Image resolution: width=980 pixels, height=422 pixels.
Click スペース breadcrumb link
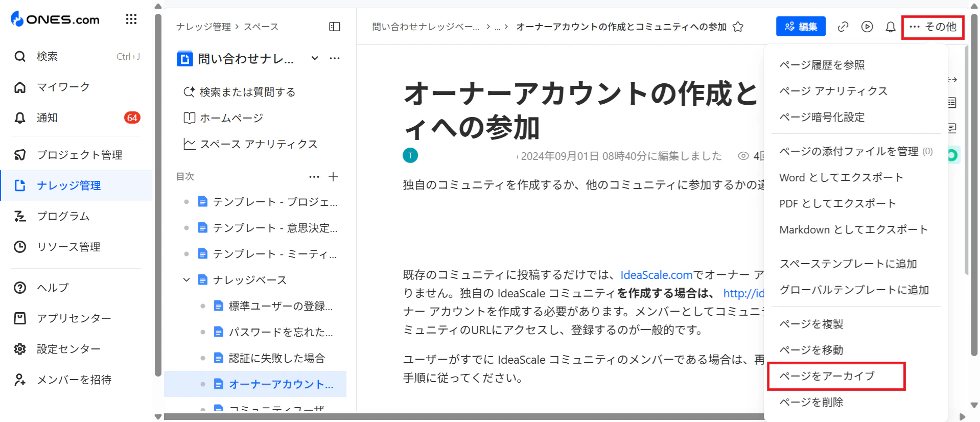pos(261,27)
